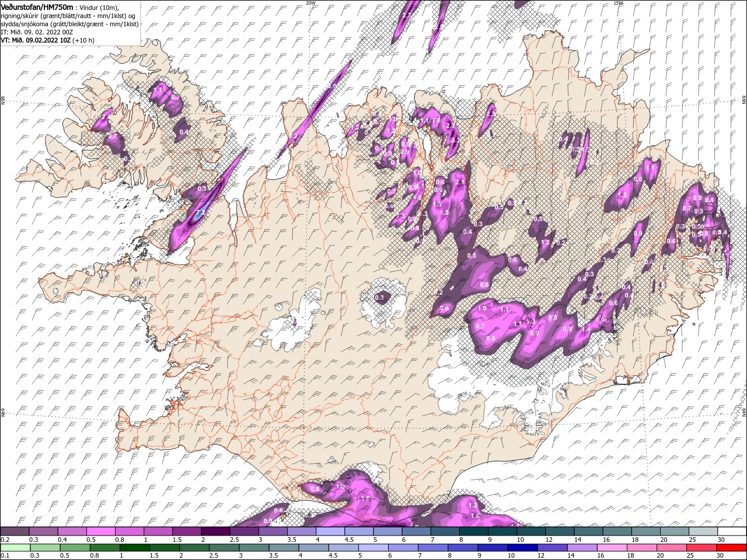
Task: Click the 20W longitude label
Action: coord(311,3)
